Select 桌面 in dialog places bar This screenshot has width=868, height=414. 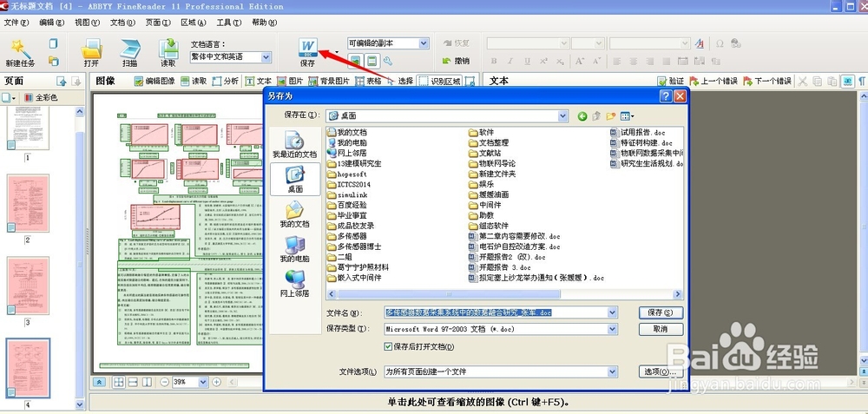point(295,179)
